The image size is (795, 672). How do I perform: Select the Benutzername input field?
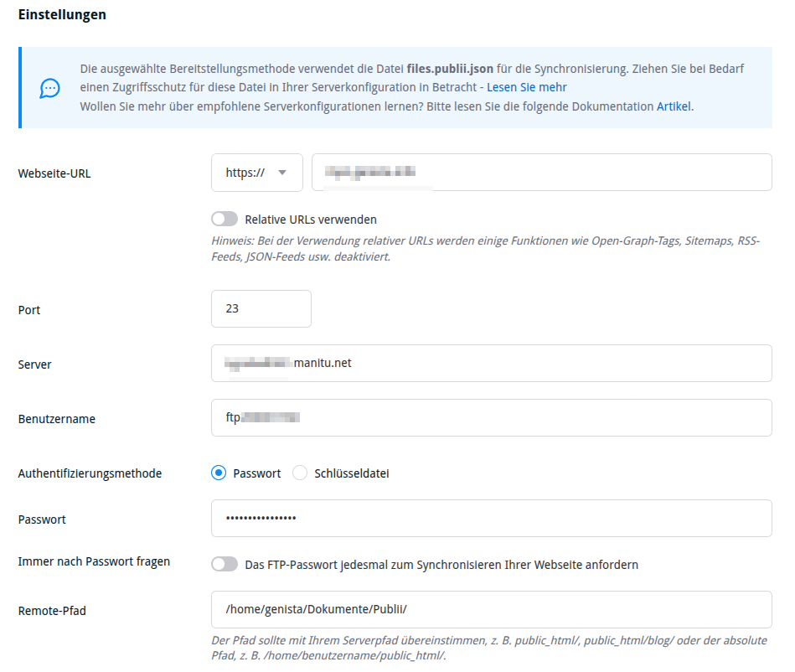(x=491, y=417)
